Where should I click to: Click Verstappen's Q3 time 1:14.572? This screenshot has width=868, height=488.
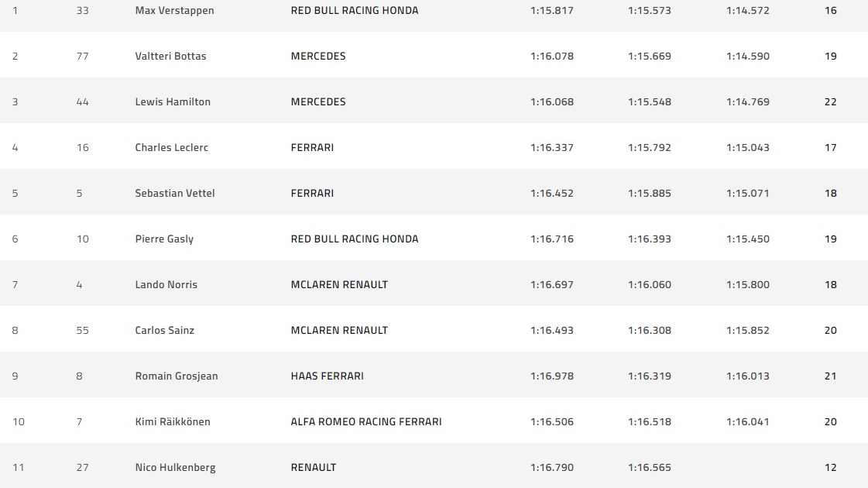click(747, 11)
